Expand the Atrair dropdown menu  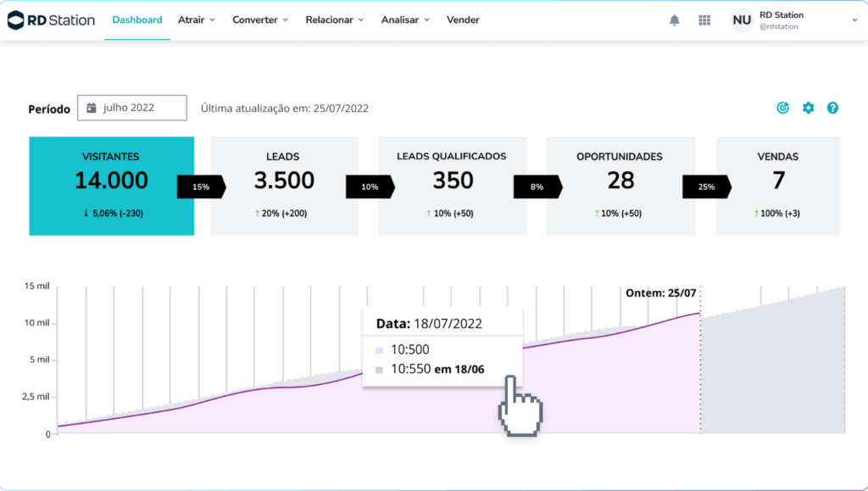pyautogui.click(x=197, y=20)
